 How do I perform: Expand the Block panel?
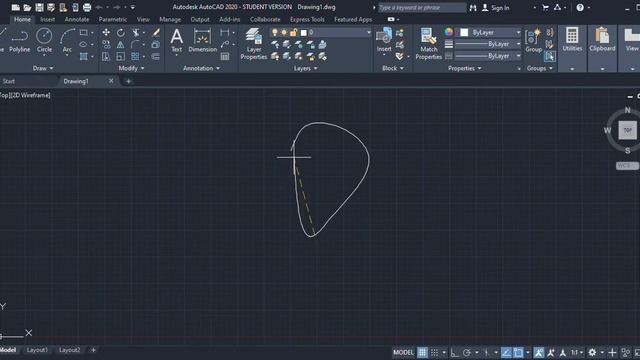393,68
